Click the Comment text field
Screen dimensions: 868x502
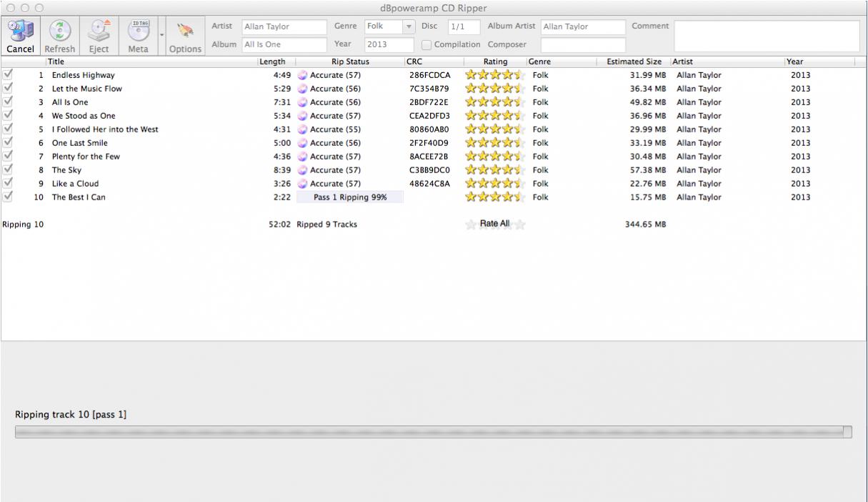[766, 36]
